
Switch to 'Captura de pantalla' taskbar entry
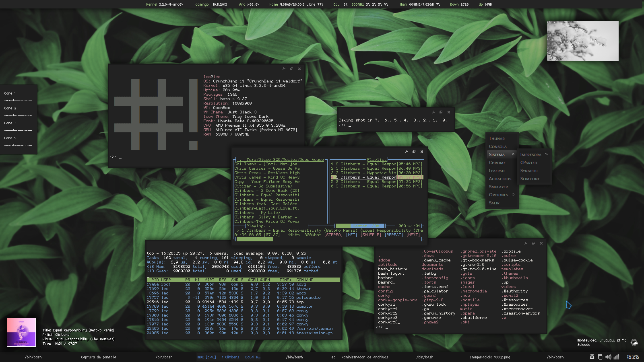[x=99, y=357]
